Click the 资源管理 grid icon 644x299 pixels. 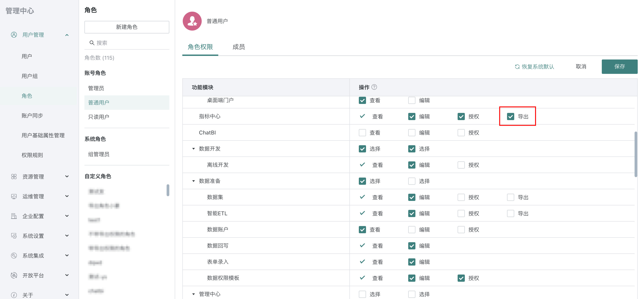[x=14, y=176]
